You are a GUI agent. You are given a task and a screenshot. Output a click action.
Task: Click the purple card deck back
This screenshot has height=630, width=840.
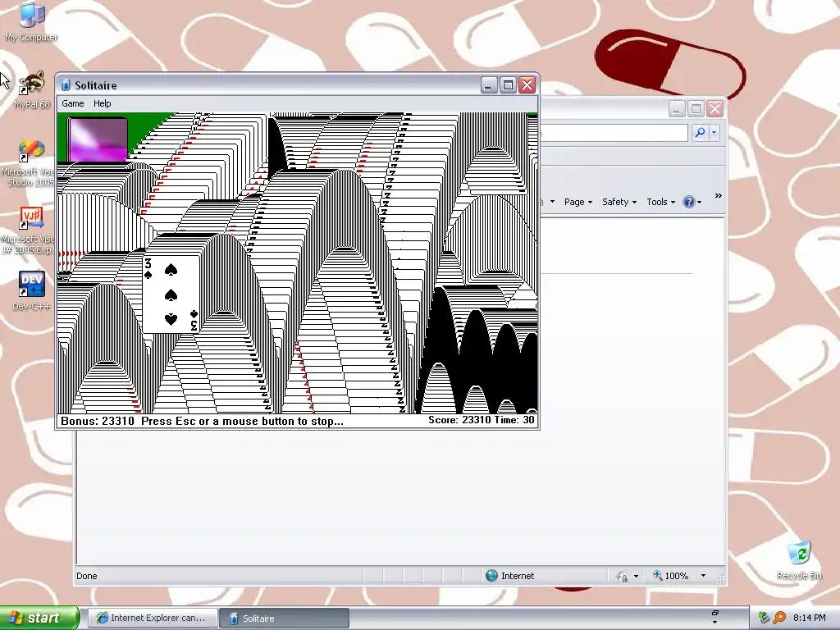(x=98, y=139)
